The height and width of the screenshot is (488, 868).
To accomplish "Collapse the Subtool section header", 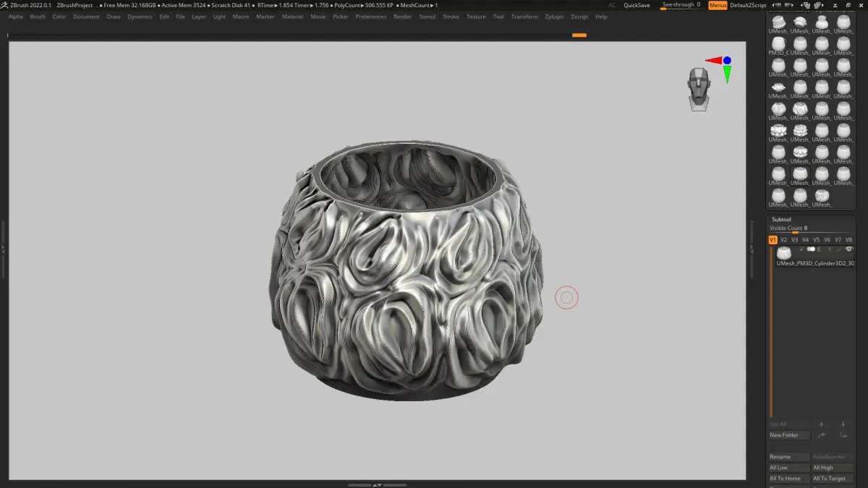I will [x=781, y=219].
